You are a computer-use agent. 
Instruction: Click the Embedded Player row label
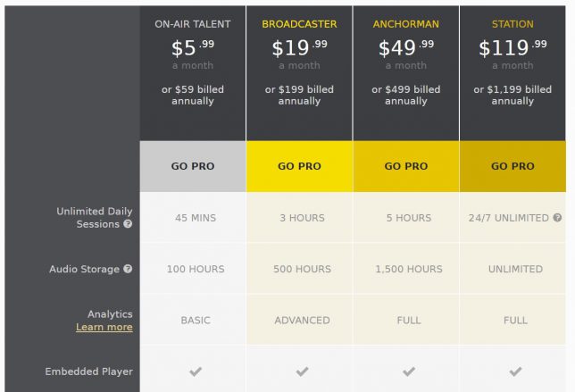click(x=88, y=371)
